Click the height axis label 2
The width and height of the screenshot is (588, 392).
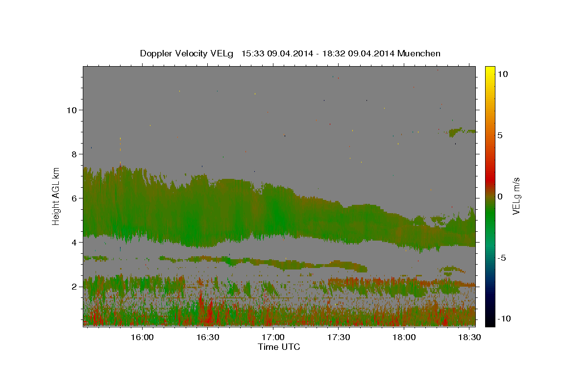pos(74,287)
